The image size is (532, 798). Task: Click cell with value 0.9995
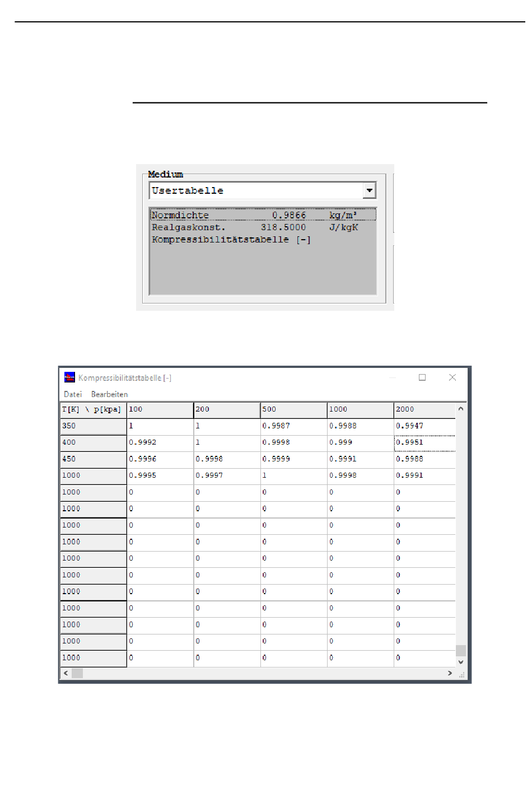click(x=160, y=476)
